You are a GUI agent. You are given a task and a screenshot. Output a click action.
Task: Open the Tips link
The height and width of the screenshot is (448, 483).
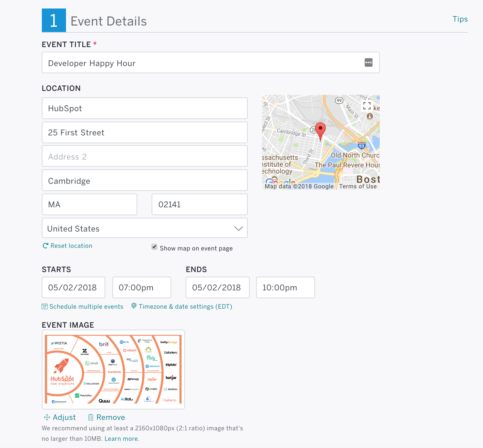point(460,19)
